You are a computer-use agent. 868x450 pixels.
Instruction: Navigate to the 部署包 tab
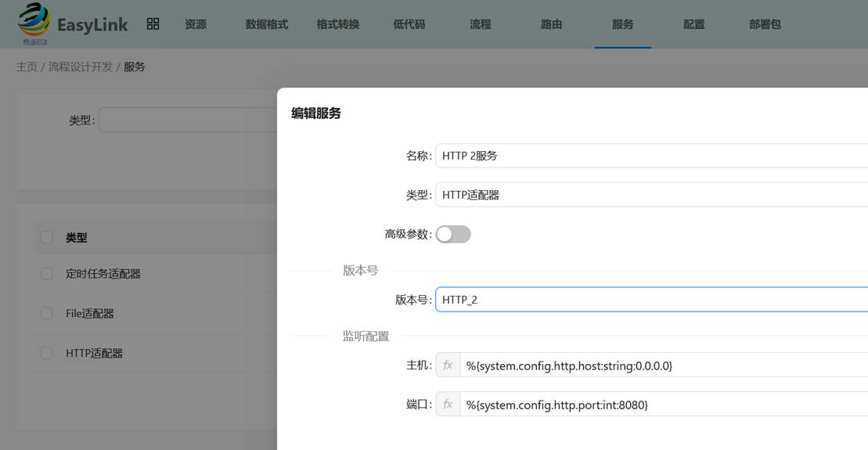(x=765, y=24)
